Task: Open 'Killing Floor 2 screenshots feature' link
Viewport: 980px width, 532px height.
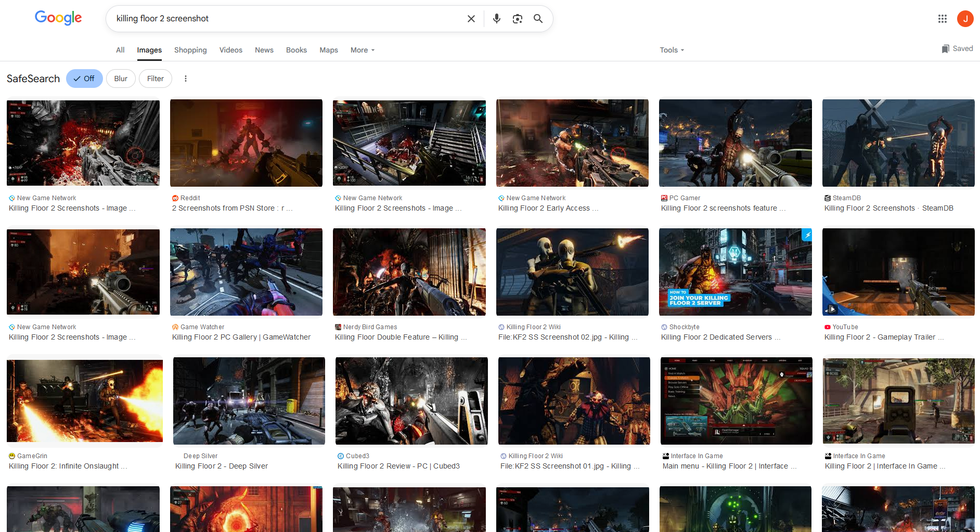Action: coord(724,208)
